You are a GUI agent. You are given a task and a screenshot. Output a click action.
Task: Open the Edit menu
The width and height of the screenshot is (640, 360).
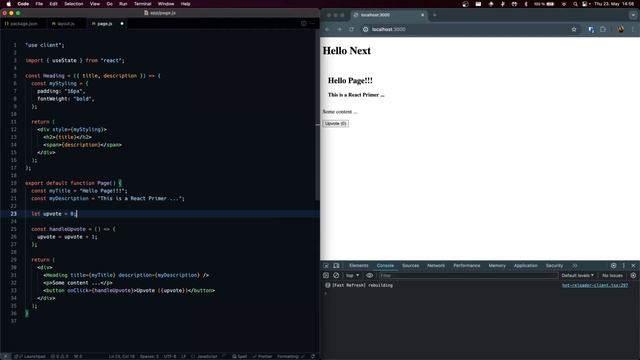click(x=53, y=4)
